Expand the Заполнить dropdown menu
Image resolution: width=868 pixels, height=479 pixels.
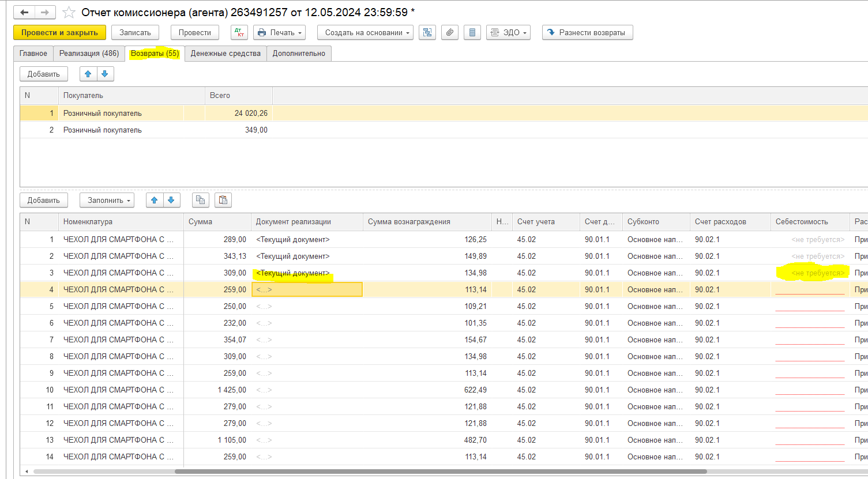point(107,200)
